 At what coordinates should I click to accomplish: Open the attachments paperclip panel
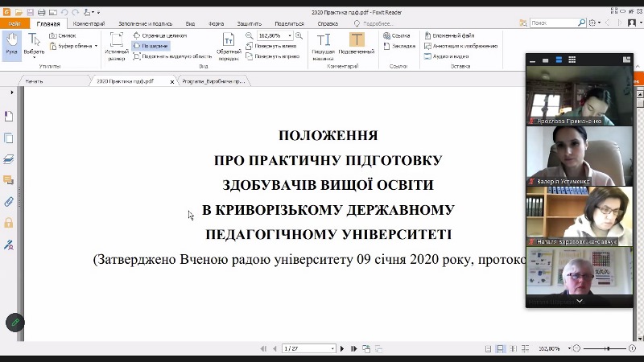[9, 202]
